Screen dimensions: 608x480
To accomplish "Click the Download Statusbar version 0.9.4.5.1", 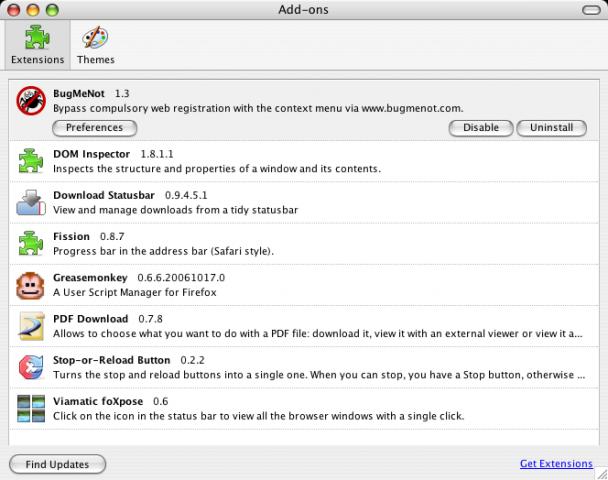I will pos(186,195).
